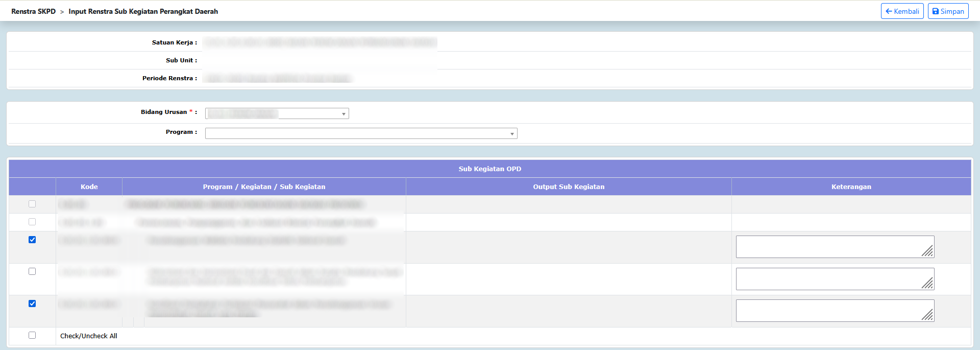Tick the checkbox in the first table row
The image size is (980, 350).
point(32,204)
